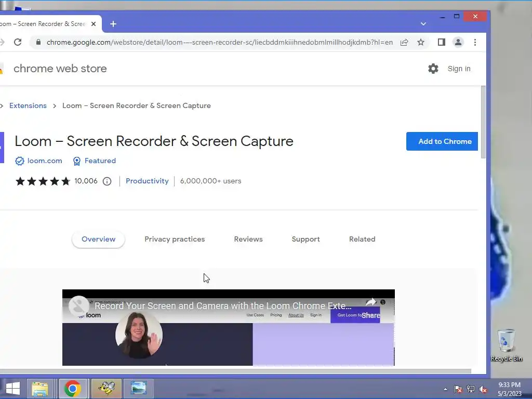Open the Recycle Bin on desktop

506,345
